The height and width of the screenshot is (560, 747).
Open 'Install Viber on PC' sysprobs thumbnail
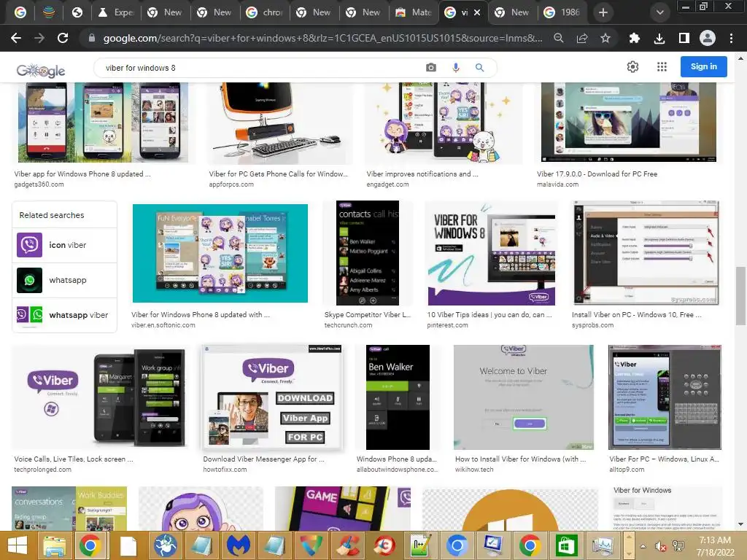pos(646,253)
